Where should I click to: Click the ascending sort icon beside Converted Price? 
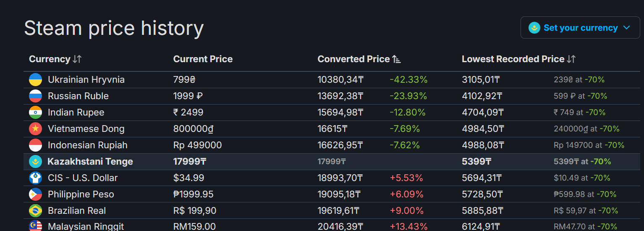tap(396, 59)
